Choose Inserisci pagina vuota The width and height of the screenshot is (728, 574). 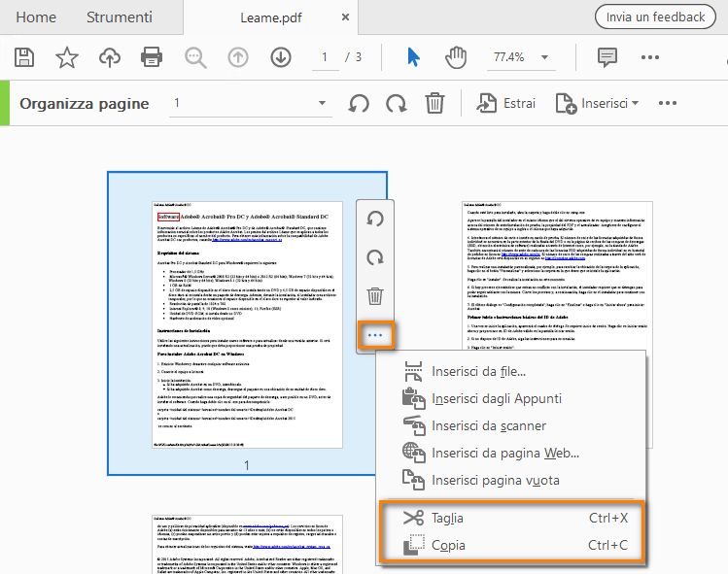click(510, 480)
